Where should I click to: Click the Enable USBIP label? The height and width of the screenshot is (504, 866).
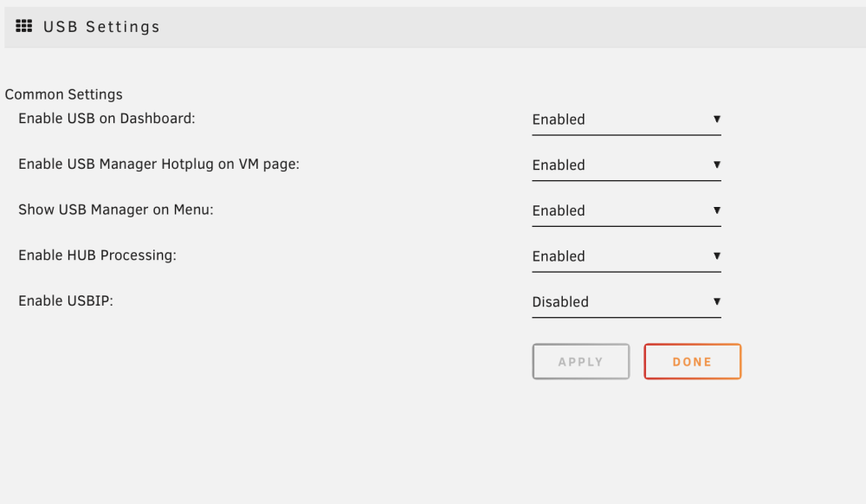point(66,300)
